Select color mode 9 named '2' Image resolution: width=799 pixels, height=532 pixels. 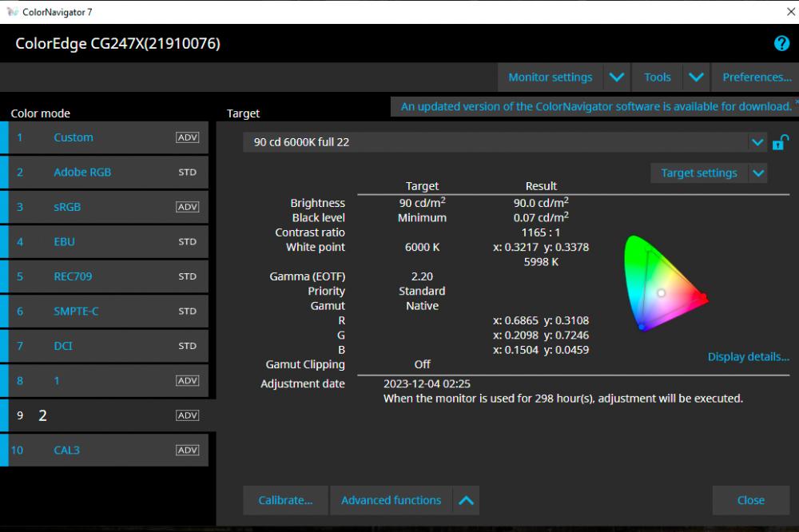(x=108, y=415)
